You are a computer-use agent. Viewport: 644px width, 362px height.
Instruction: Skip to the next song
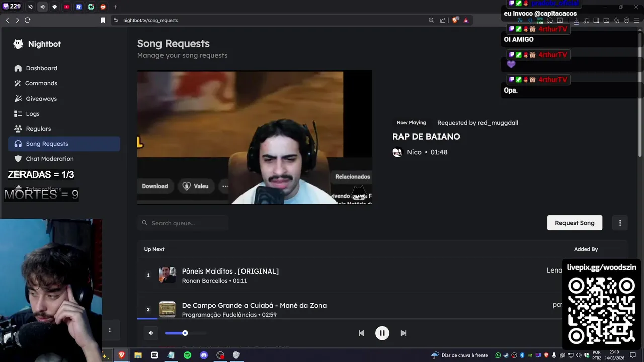pyautogui.click(x=403, y=333)
